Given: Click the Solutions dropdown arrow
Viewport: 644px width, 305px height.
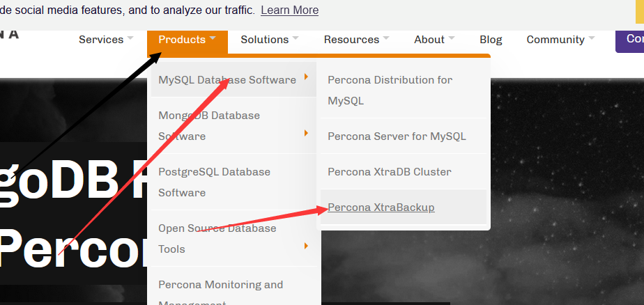Looking at the screenshot, I should coord(296,38).
